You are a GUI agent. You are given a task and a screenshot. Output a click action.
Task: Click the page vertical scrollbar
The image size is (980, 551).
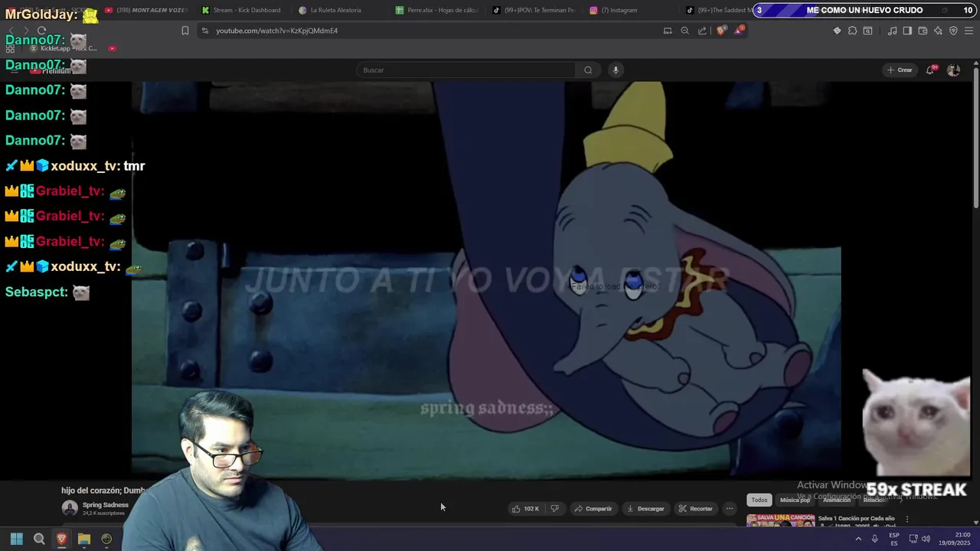pos(975,138)
